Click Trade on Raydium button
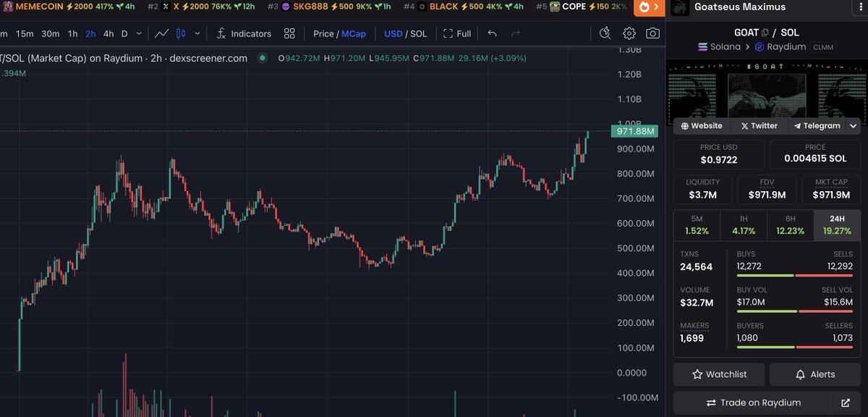The width and height of the screenshot is (868, 417). pyautogui.click(x=753, y=403)
